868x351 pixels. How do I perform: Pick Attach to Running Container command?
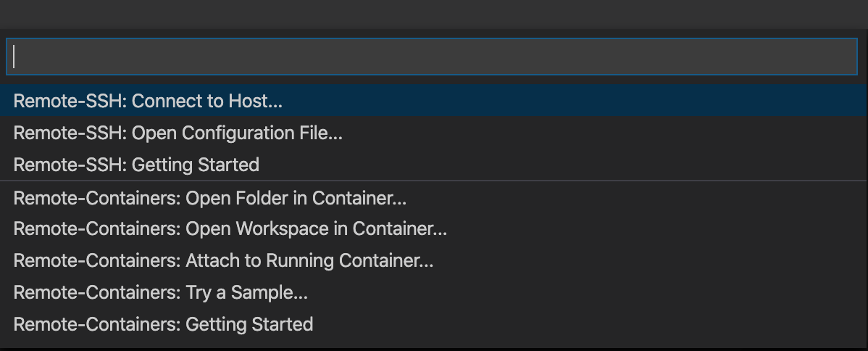click(434, 260)
